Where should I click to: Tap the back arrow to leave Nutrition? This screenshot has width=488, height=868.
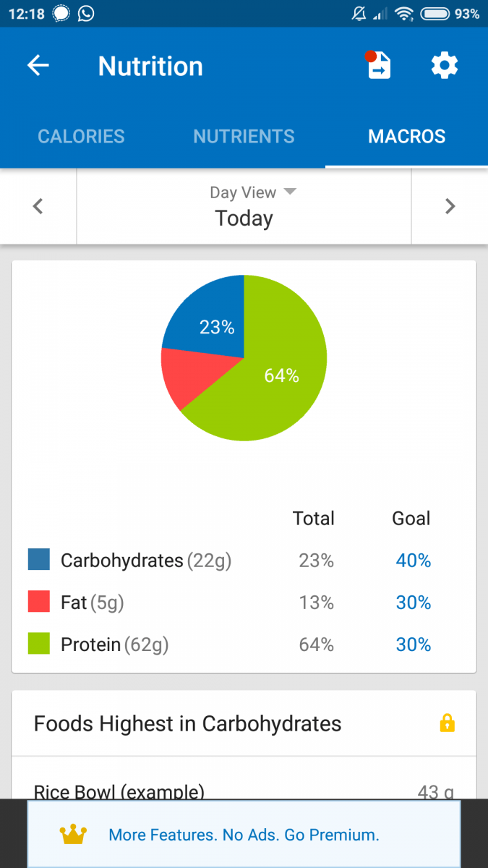38,65
